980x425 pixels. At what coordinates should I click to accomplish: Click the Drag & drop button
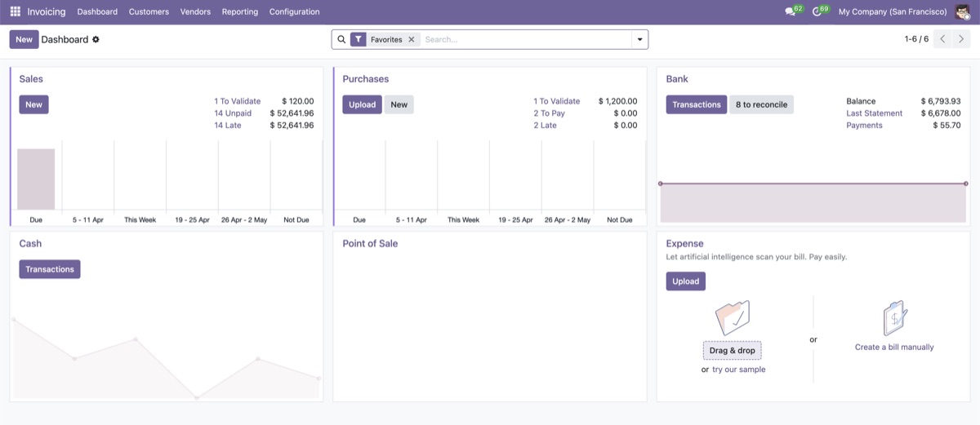pyautogui.click(x=733, y=351)
